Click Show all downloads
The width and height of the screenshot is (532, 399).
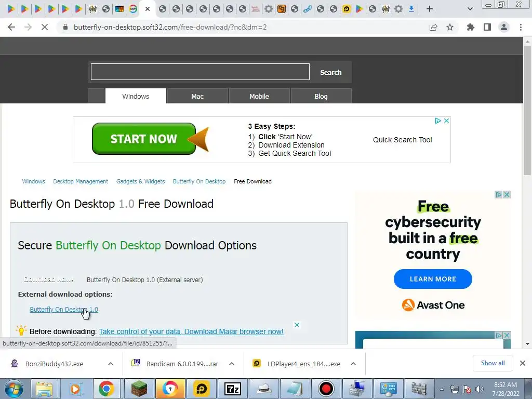(x=493, y=363)
